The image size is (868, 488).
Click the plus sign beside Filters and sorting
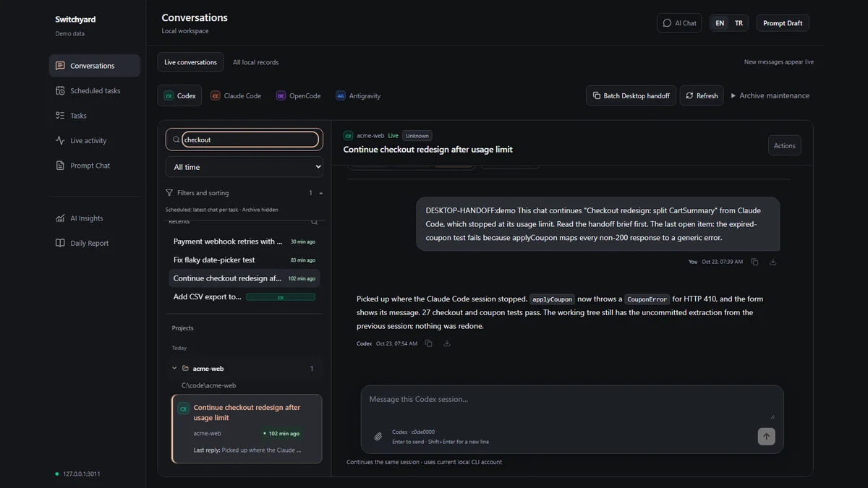321,193
